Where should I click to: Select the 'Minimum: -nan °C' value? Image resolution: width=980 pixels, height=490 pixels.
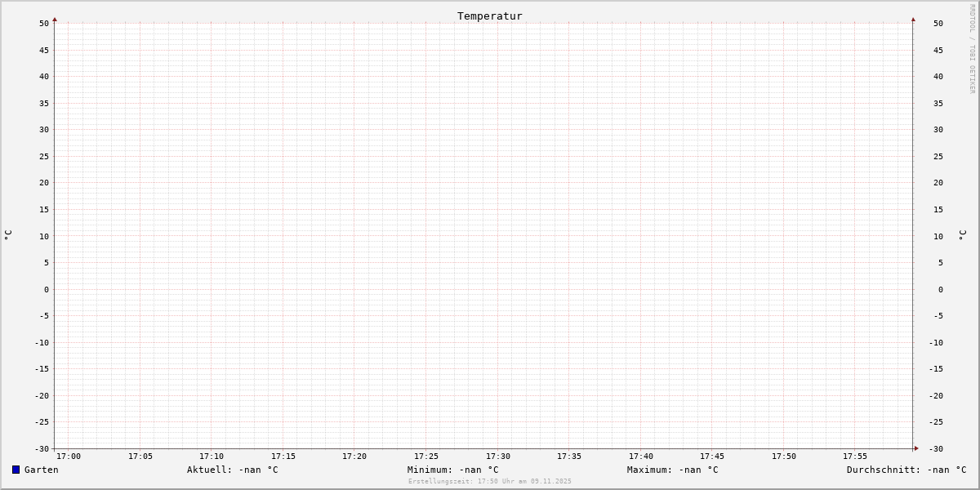453,470
